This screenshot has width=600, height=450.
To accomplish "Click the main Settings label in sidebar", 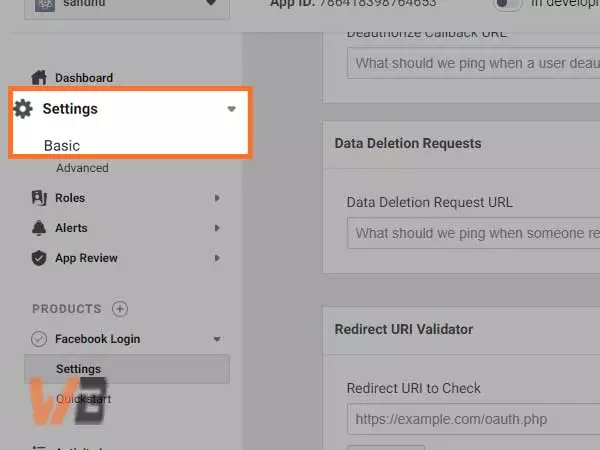I will click(x=70, y=109).
